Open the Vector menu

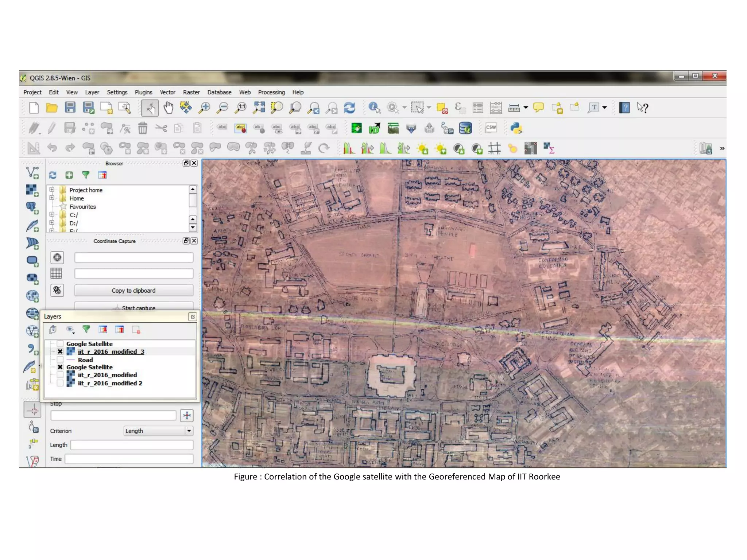pos(167,92)
